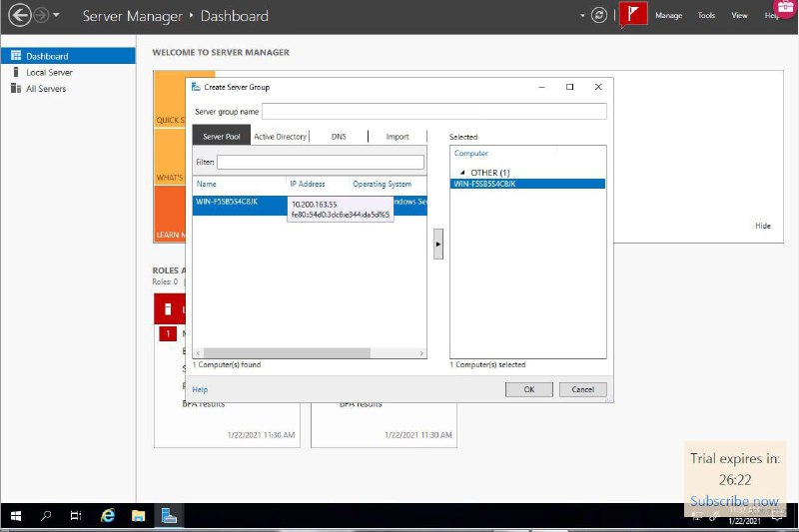Image resolution: width=799 pixels, height=532 pixels.
Task: Switch to the Import tab
Action: [x=398, y=137]
